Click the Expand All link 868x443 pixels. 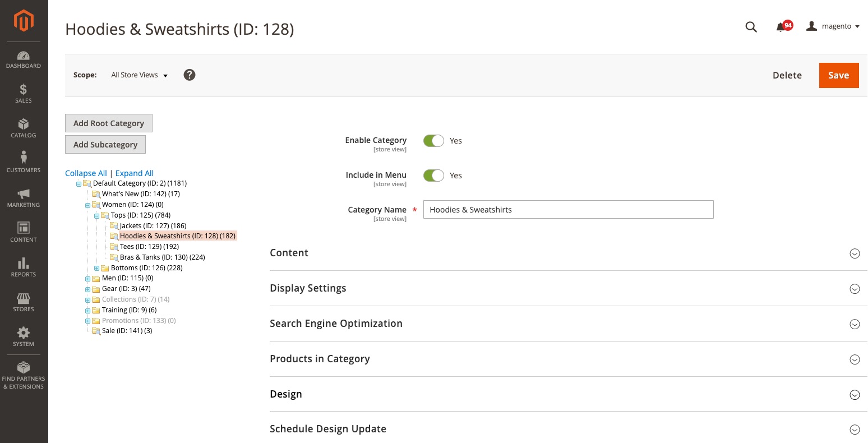135,173
